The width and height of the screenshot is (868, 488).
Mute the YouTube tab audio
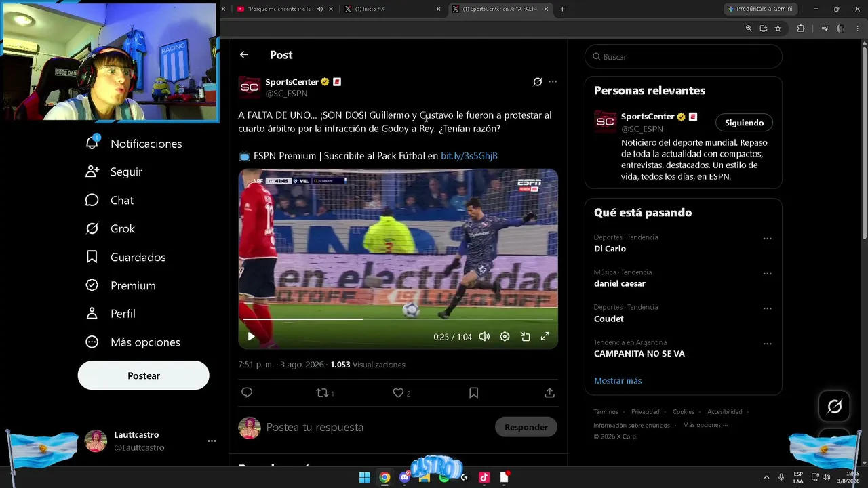coord(320,9)
